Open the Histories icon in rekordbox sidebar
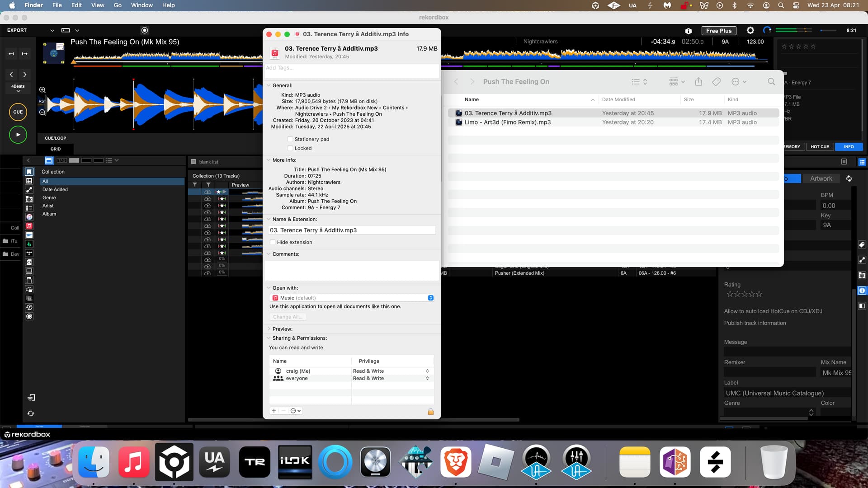Image resolution: width=868 pixels, height=488 pixels. tap(29, 307)
